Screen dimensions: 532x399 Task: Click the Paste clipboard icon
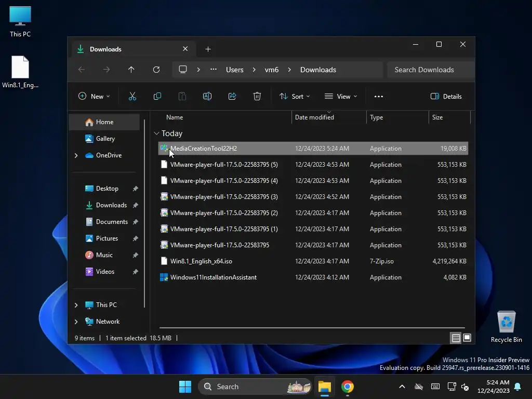(182, 96)
